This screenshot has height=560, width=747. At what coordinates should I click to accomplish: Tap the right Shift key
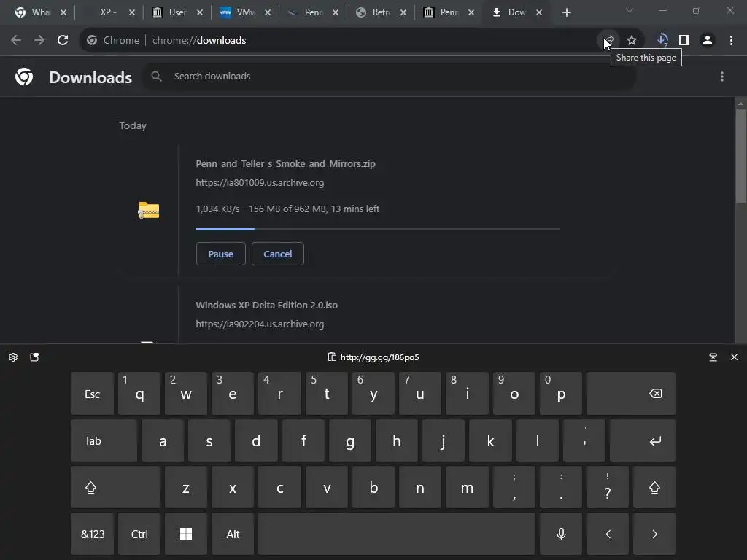[654, 487]
